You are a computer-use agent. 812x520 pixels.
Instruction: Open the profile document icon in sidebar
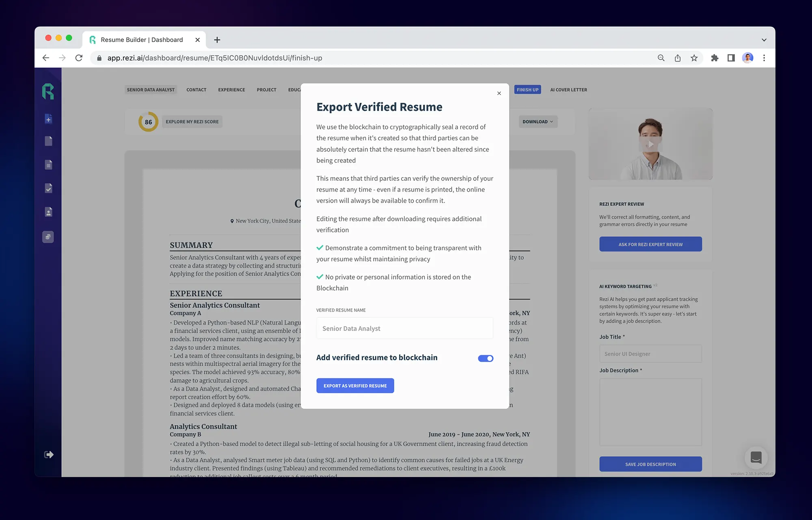[48, 212]
